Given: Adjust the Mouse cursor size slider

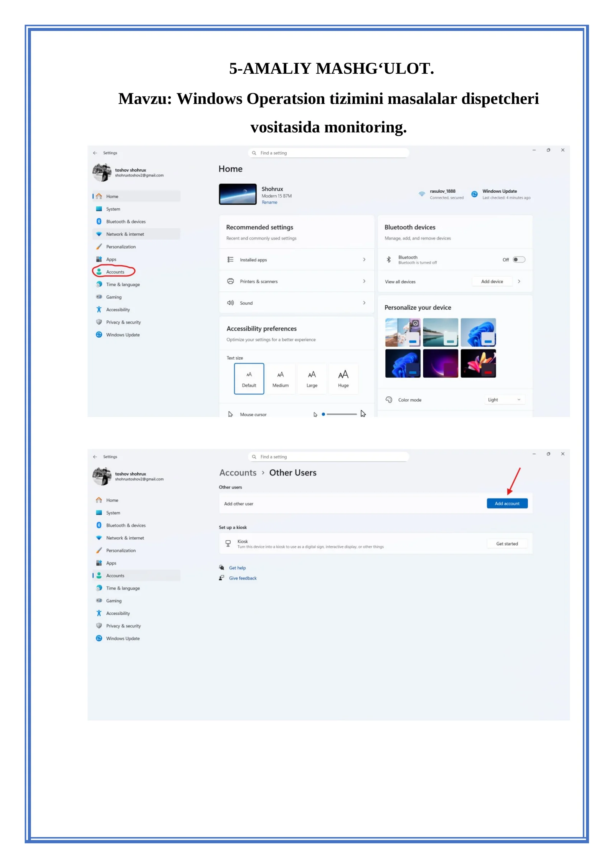Looking at the screenshot, I should (x=340, y=414).
